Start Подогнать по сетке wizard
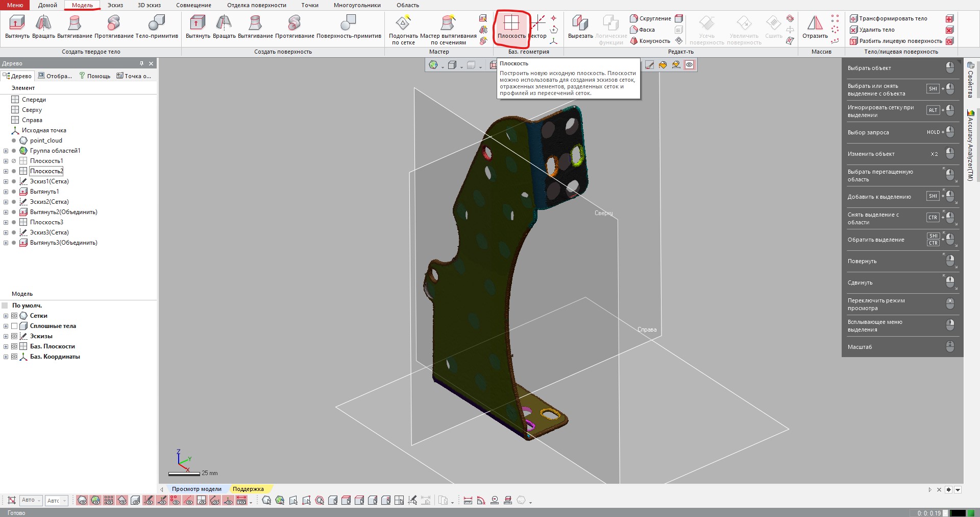Viewport: 980px width, 517px height. coord(403,30)
